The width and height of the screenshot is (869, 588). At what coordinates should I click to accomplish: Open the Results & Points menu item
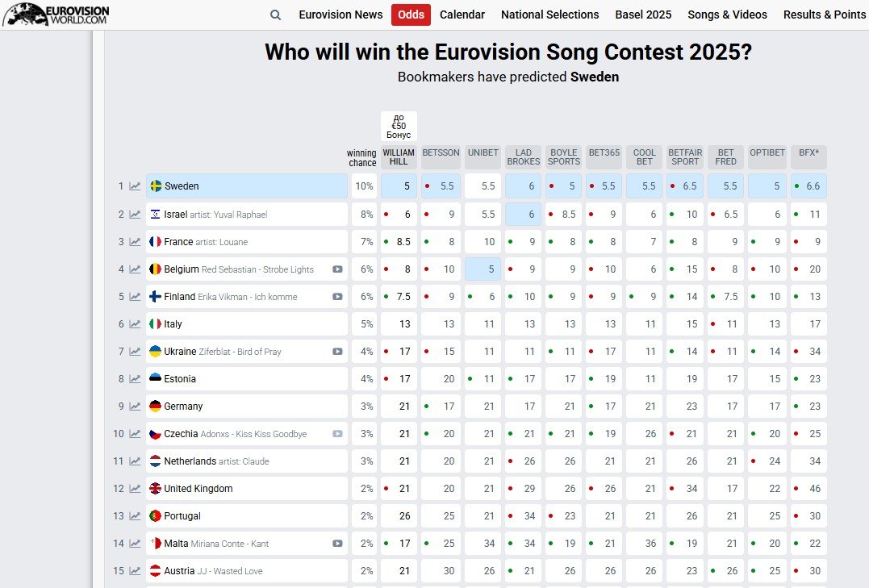[x=824, y=15]
